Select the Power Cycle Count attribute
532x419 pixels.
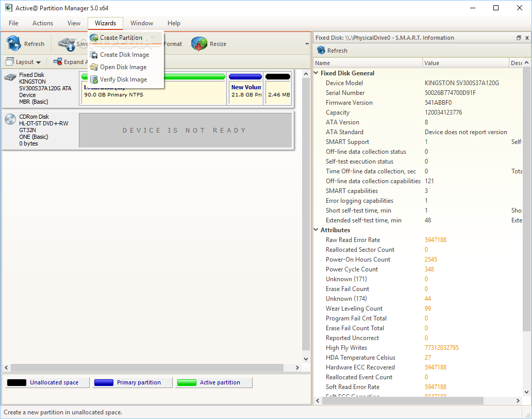point(418,269)
